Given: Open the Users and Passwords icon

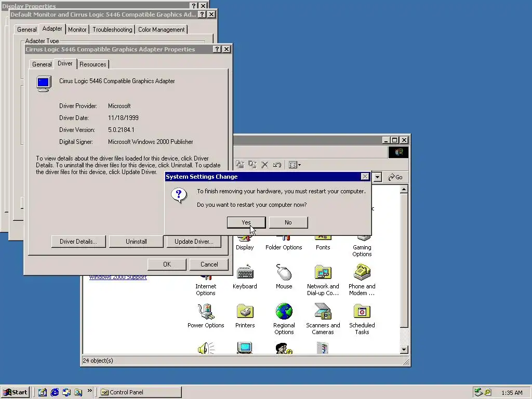Looking at the screenshot, I should 284,349.
